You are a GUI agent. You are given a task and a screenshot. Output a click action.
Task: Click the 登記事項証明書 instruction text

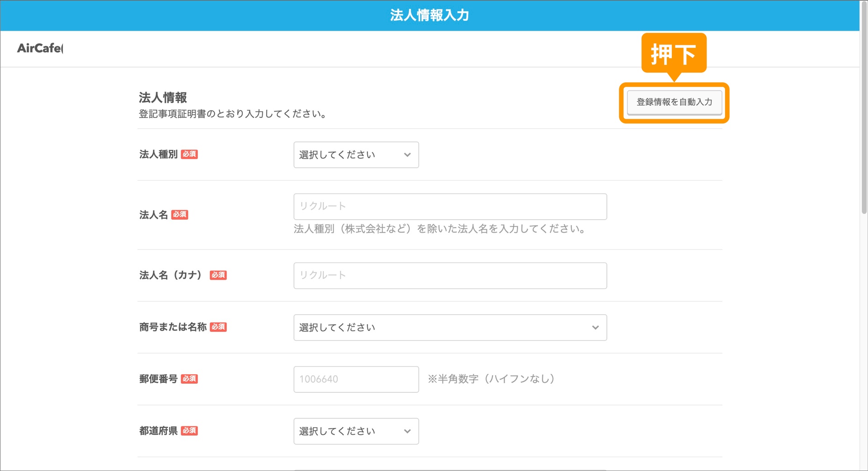233,114
